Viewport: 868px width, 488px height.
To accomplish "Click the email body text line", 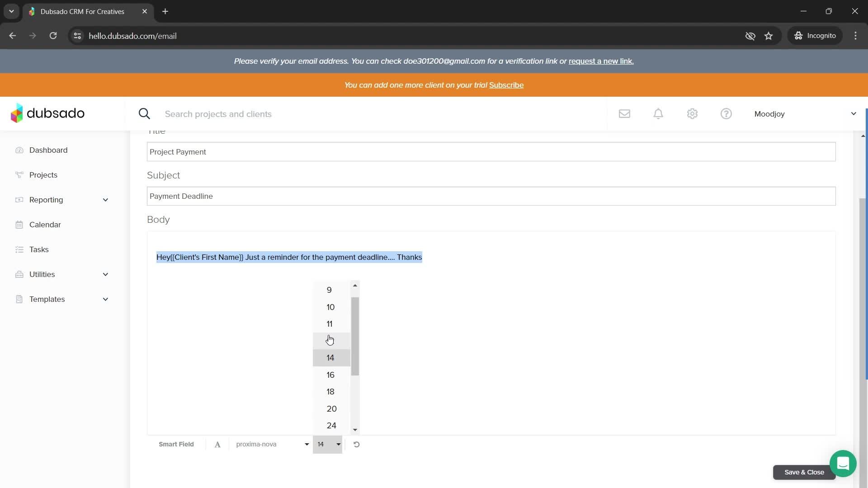I will point(289,257).
